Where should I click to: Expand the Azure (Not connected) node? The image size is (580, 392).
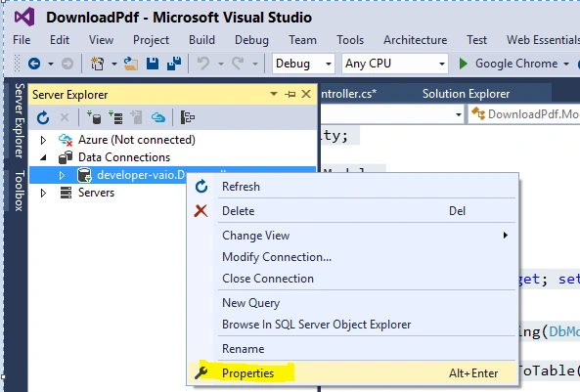coord(43,140)
